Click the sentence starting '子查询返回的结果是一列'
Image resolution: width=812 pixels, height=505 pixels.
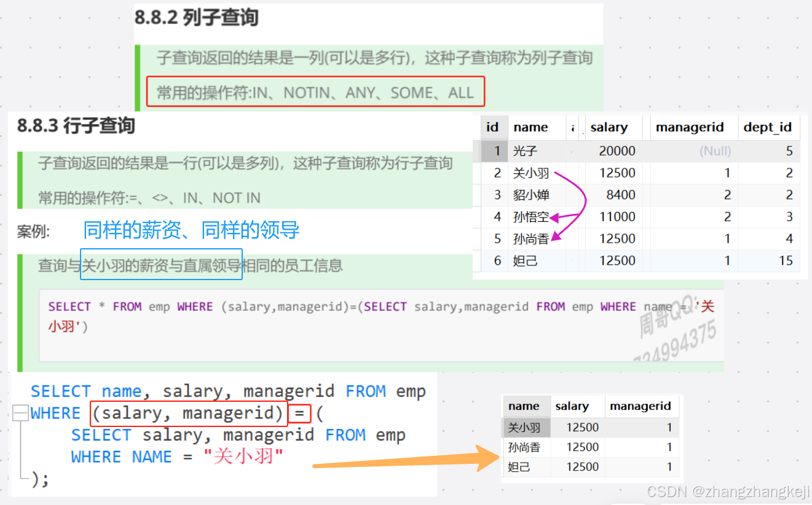pos(374,58)
